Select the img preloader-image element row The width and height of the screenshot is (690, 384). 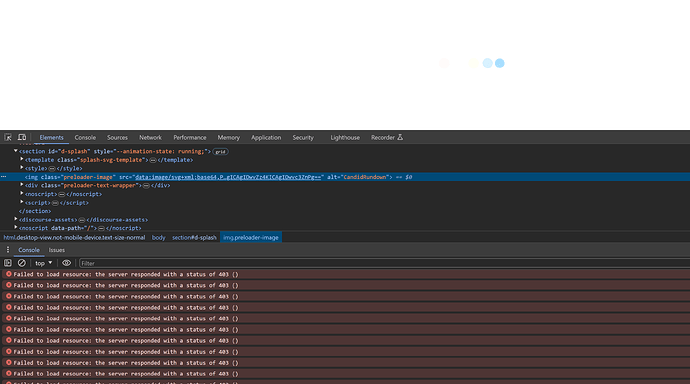(x=345, y=177)
